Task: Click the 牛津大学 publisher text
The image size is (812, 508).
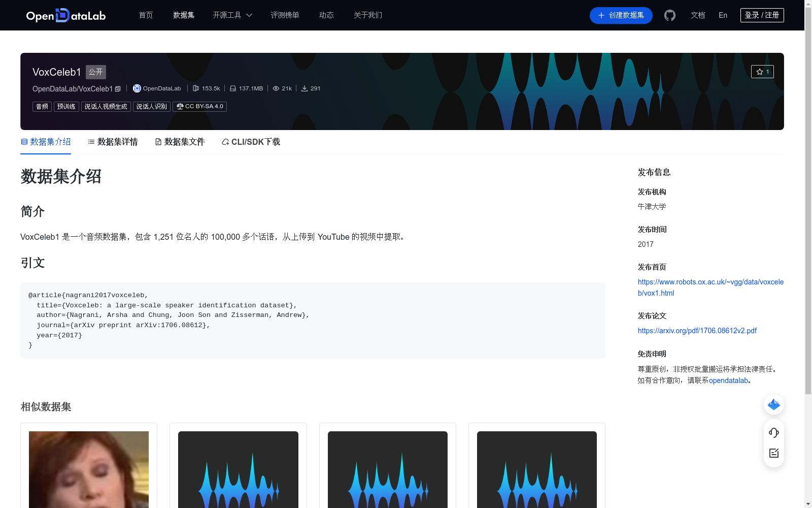Action: click(652, 207)
